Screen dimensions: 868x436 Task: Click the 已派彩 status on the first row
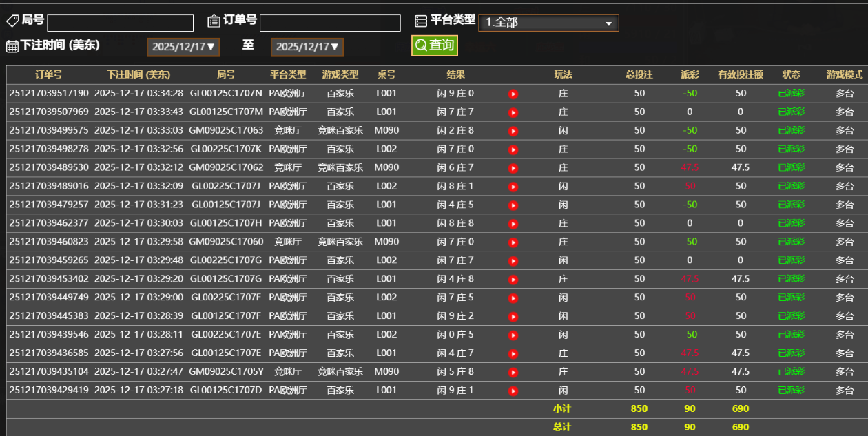click(x=791, y=93)
